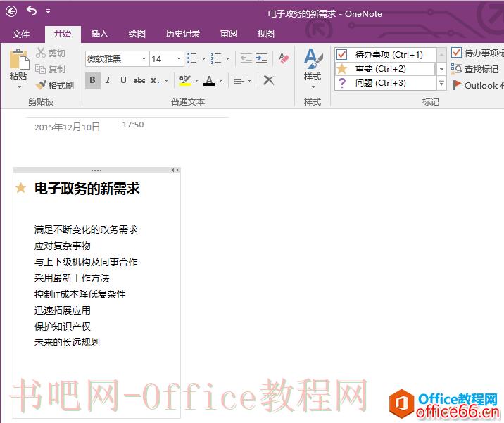Open the 文件 tab
Image resolution: width=504 pixels, height=423 pixels.
click(21, 34)
